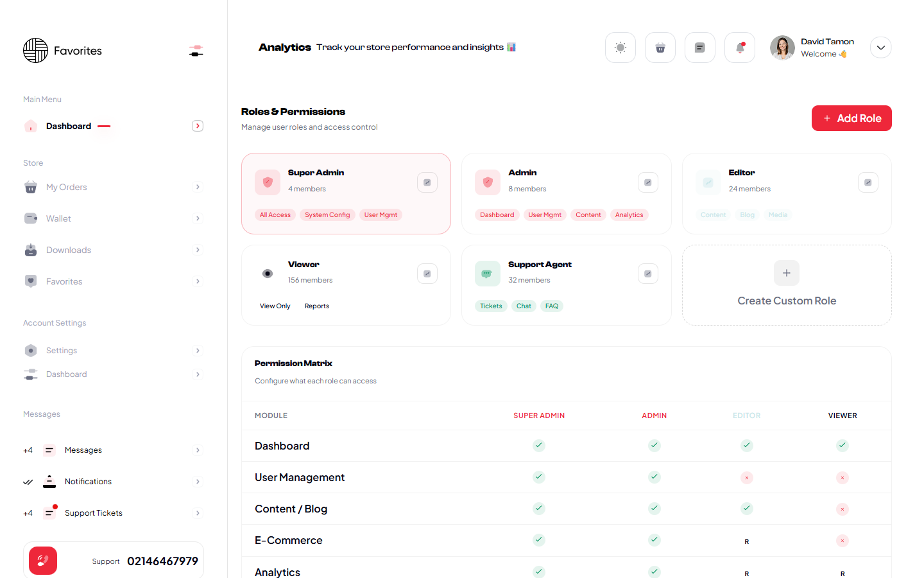Click the edit icon on Super Admin card
The height and width of the screenshot is (578, 924).
point(427,182)
